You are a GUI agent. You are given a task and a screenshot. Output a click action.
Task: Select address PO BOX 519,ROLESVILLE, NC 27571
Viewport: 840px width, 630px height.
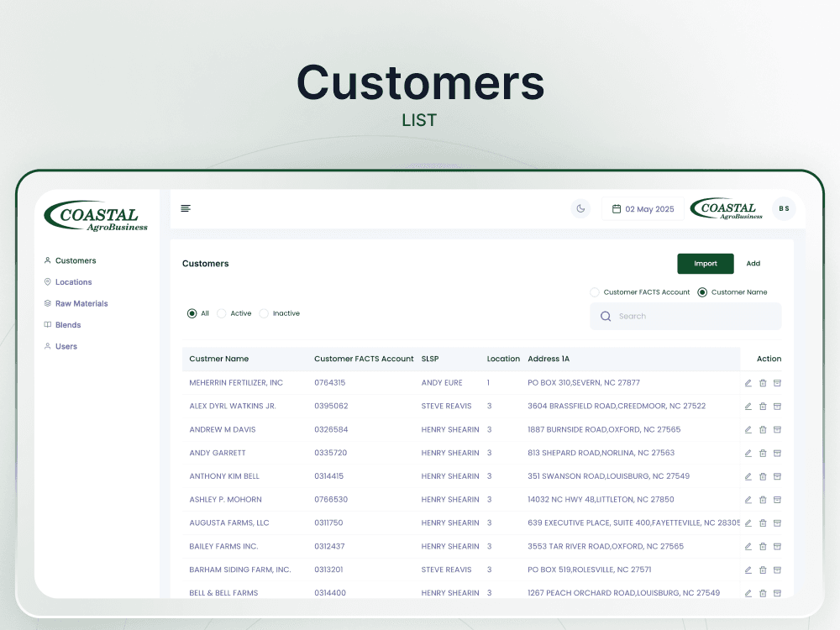point(590,570)
